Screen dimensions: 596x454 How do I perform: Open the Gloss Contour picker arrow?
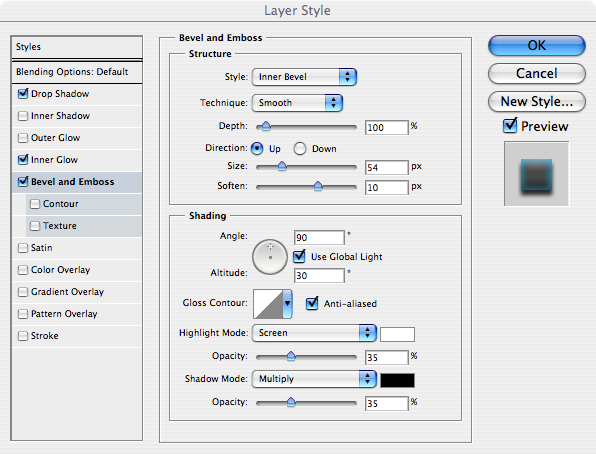(287, 303)
